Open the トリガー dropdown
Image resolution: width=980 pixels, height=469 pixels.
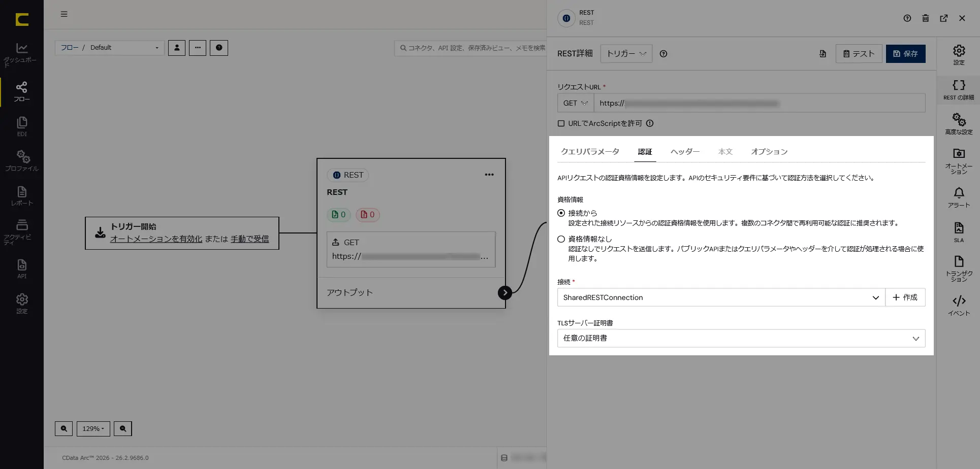click(x=626, y=54)
